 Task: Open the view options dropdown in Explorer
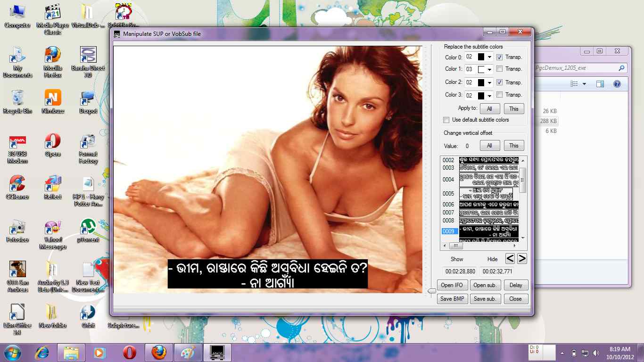coord(584,84)
